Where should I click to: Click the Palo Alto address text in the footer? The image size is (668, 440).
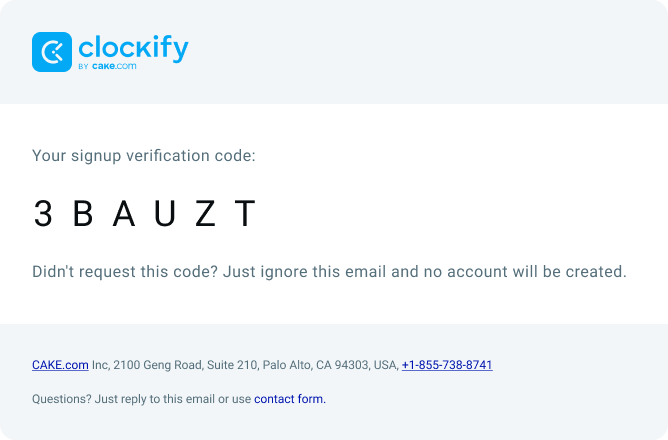tap(288, 365)
